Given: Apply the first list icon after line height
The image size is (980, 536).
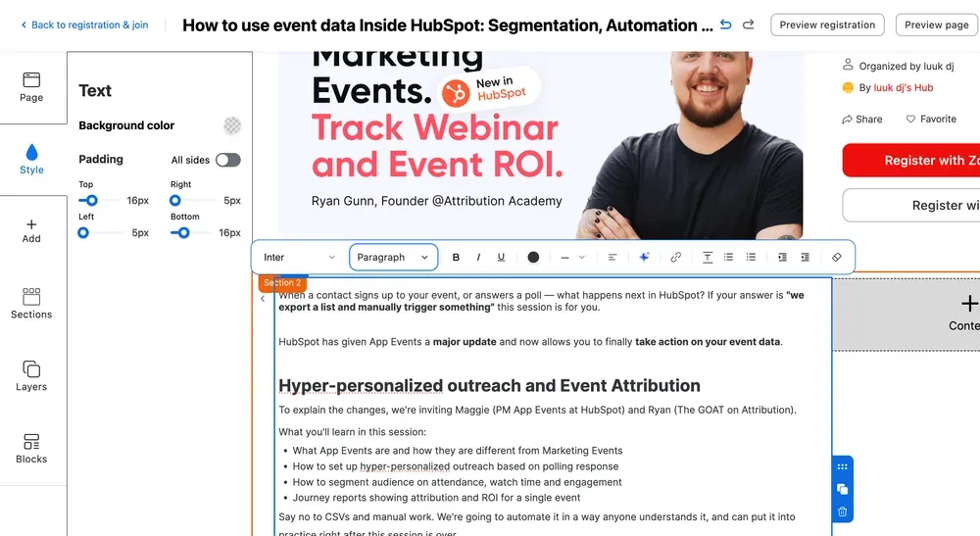Looking at the screenshot, I should [729, 258].
